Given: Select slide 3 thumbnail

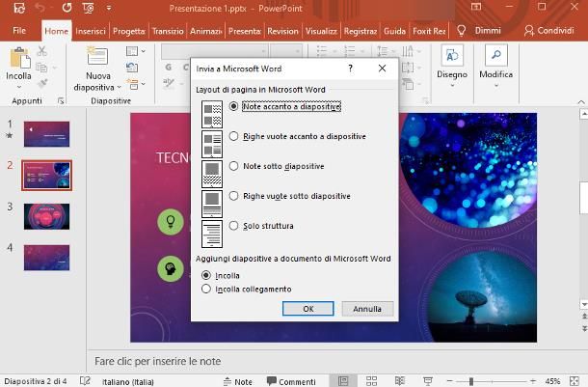Looking at the screenshot, I should (x=46, y=216).
